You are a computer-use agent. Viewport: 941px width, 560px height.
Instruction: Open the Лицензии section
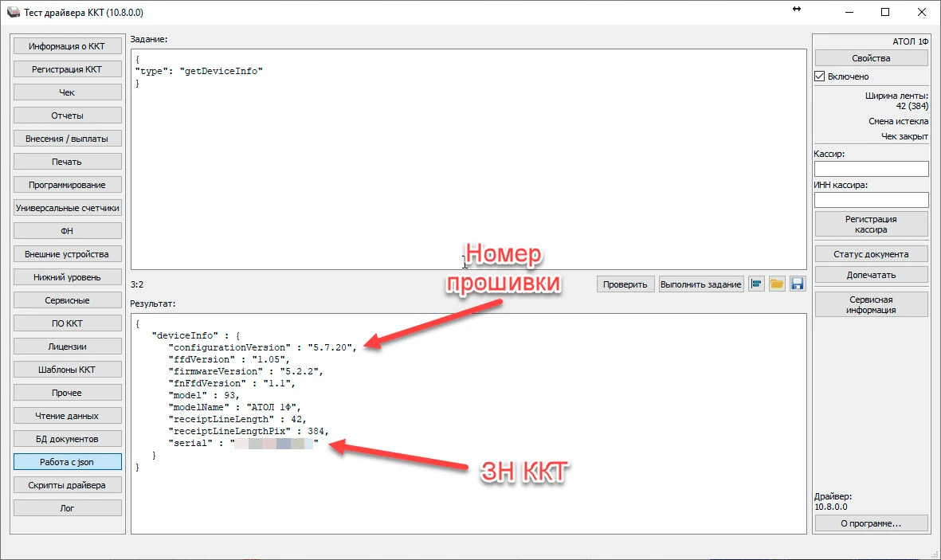point(68,347)
